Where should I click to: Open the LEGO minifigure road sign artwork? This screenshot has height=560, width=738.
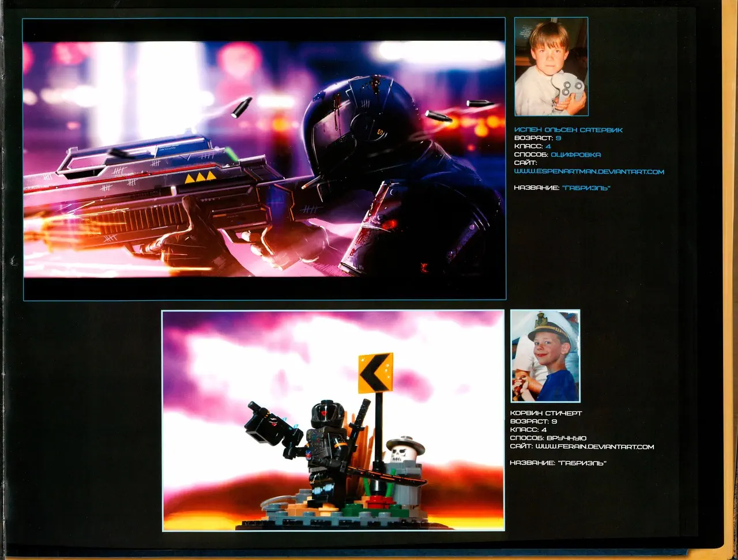click(333, 421)
